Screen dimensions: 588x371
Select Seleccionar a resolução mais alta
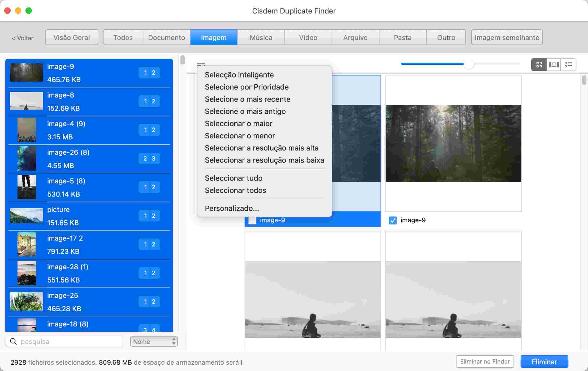[x=261, y=148]
